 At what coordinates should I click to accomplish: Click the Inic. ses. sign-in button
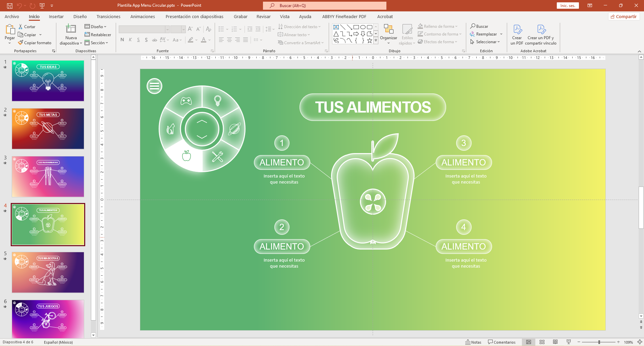click(x=568, y=6)
